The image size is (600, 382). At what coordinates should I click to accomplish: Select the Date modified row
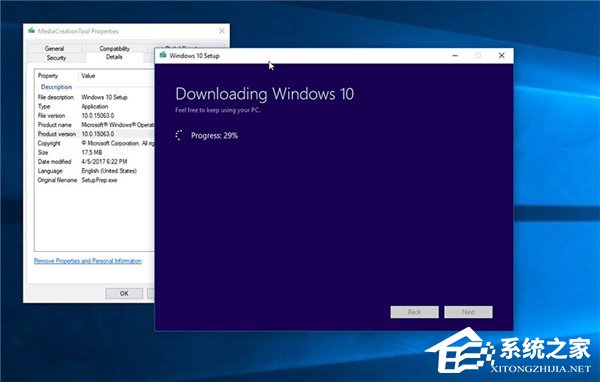95,162
